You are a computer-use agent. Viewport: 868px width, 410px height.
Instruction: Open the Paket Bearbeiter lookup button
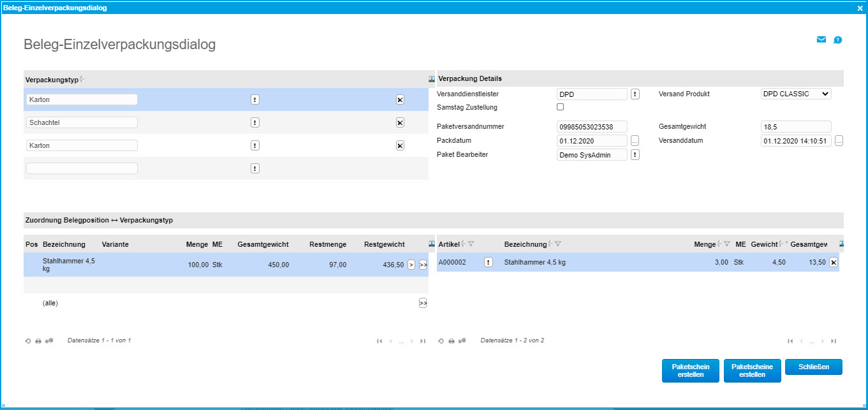(635, 154)
